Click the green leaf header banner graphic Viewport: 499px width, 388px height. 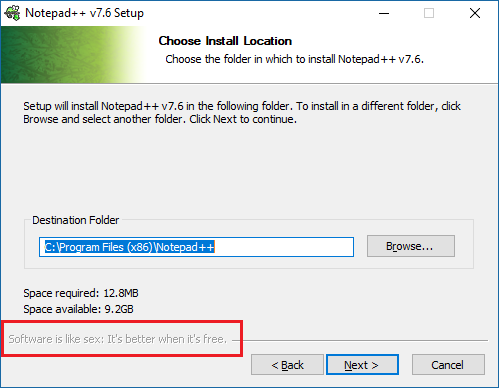[74, 55]
